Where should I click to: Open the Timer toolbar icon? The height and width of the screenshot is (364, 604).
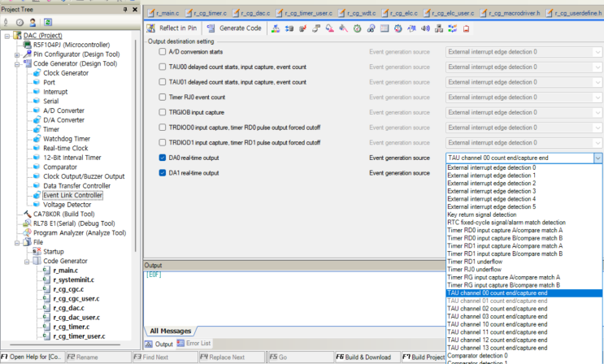(x=357, y=28)
